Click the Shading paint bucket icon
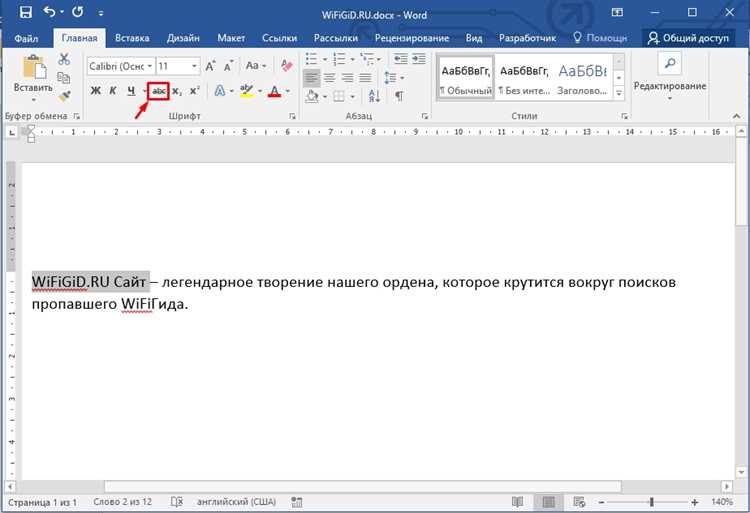Viewport: 750px width, 513px height. coord(312,97)
